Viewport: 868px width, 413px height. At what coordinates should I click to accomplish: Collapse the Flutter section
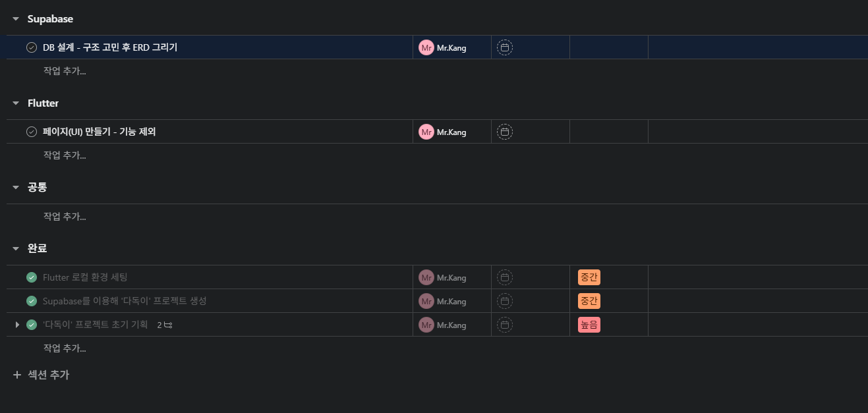pos(16,103)
